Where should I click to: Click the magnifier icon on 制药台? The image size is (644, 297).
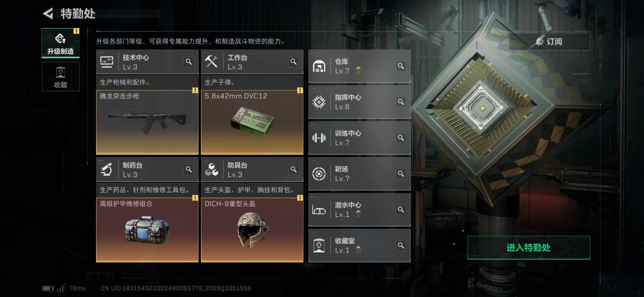click(x=189, y=169)
